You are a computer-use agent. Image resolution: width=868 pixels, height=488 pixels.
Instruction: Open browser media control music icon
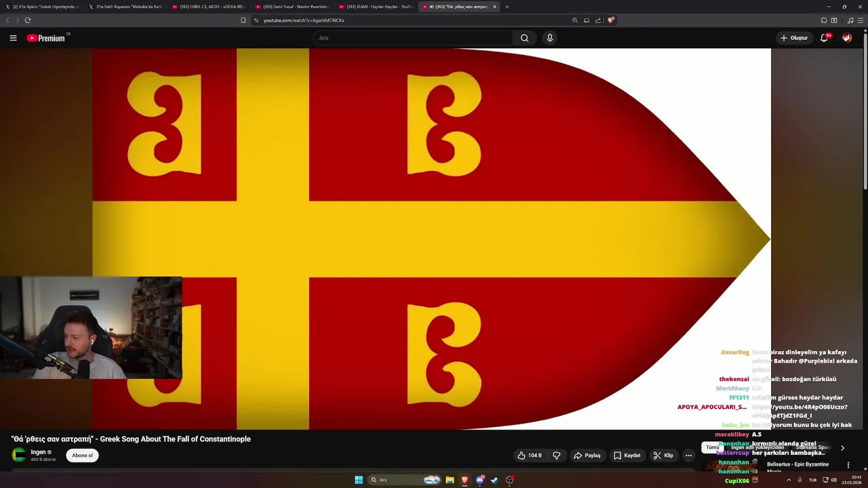850,20
